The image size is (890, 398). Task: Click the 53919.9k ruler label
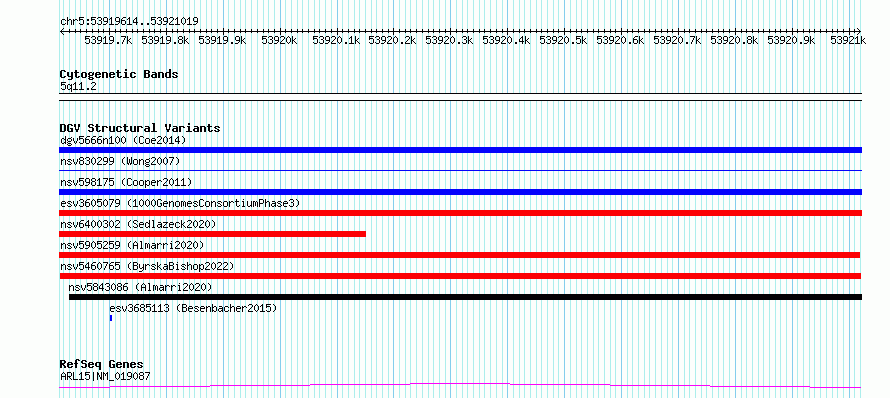[x=222, y=40]
